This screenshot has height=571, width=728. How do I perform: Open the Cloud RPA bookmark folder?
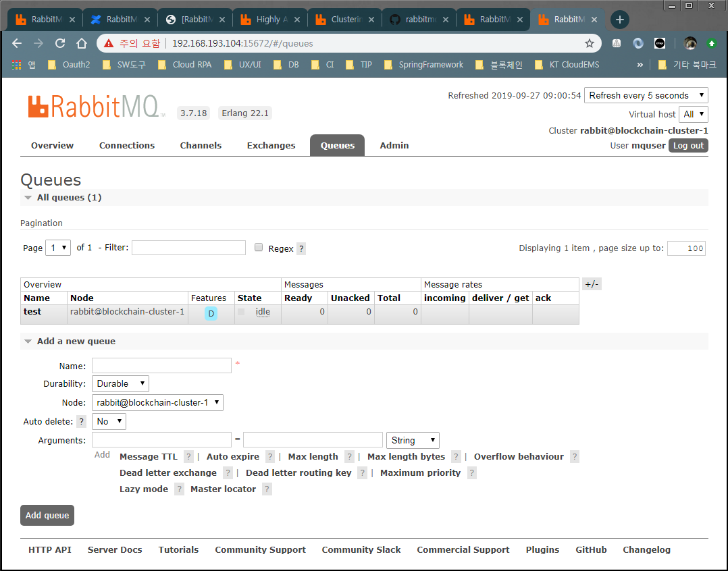pos(185,65)
